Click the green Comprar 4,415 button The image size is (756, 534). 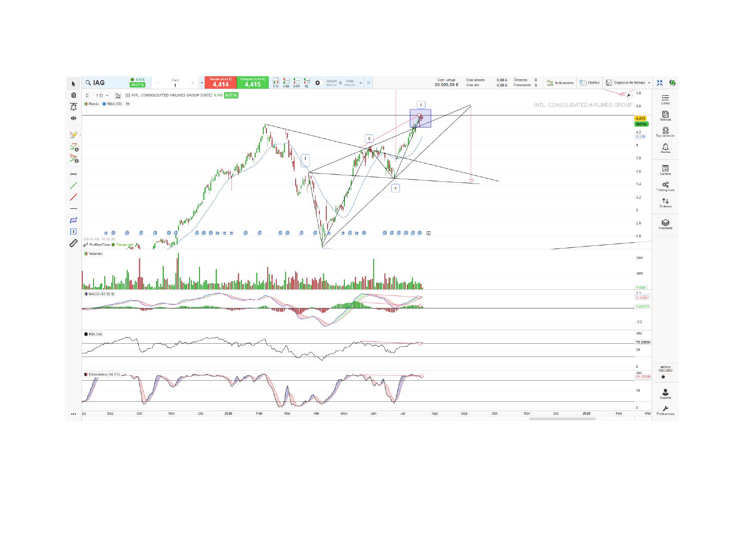(x=253, y=83)
